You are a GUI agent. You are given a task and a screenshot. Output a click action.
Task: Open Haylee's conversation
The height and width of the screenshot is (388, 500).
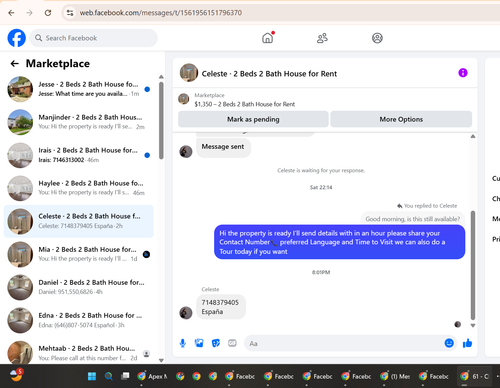pyautogui.click(x=79, y=188)
